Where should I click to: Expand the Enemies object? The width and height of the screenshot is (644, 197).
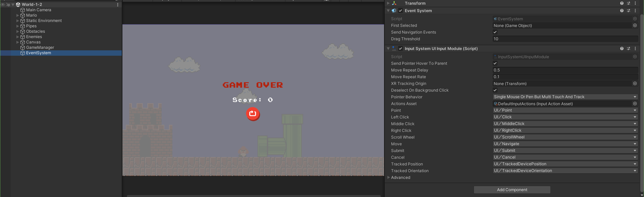coord(17,37)
